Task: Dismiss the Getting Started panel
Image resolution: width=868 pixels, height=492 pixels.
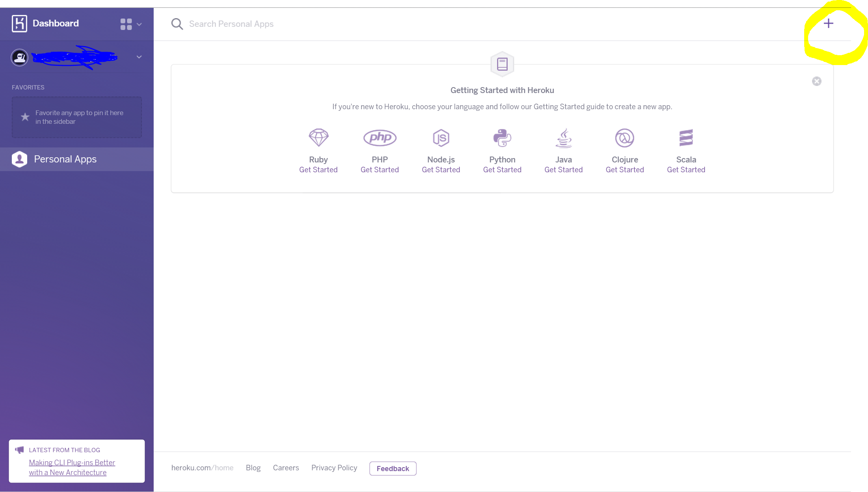Action: 816,81
